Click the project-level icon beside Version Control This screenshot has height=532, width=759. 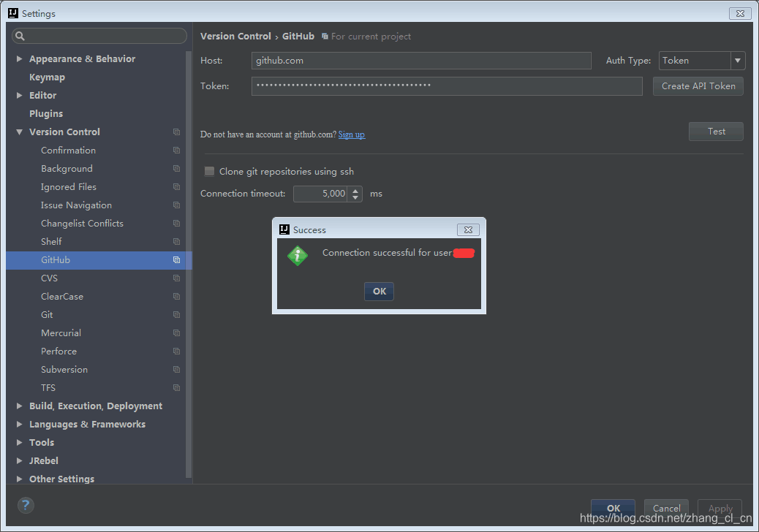[177, 132]
